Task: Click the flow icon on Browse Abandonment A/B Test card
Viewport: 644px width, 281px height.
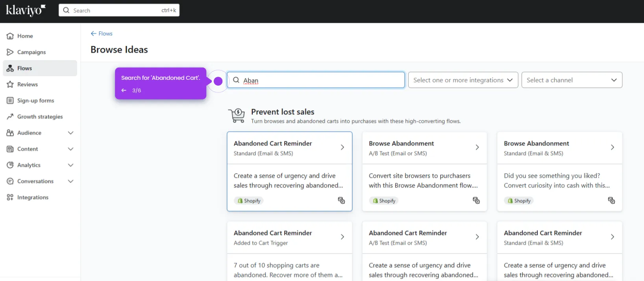Action: [476, 200]
